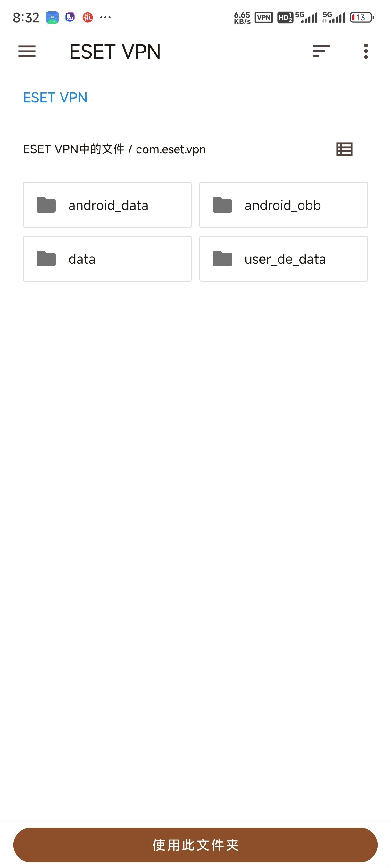This screenshot has width=391, height=868.
Task: Tap the ESET VPN toolbar title
Action: [115, 52]
